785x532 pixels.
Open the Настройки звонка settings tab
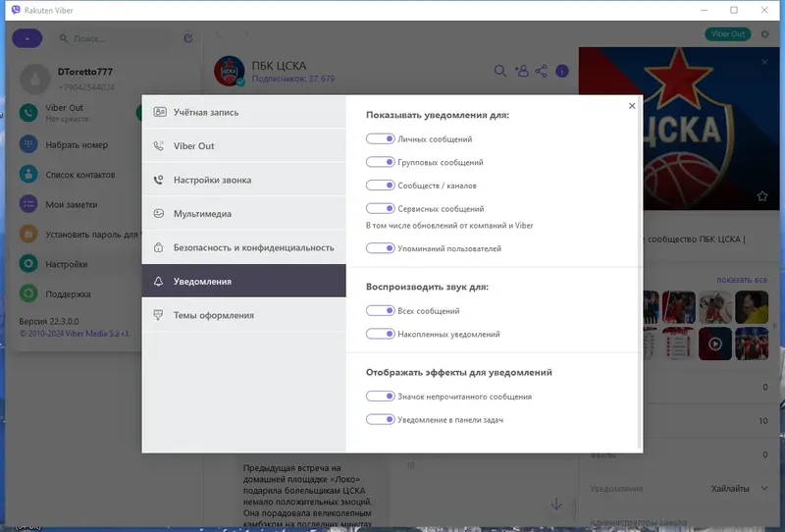coord(243,180)
